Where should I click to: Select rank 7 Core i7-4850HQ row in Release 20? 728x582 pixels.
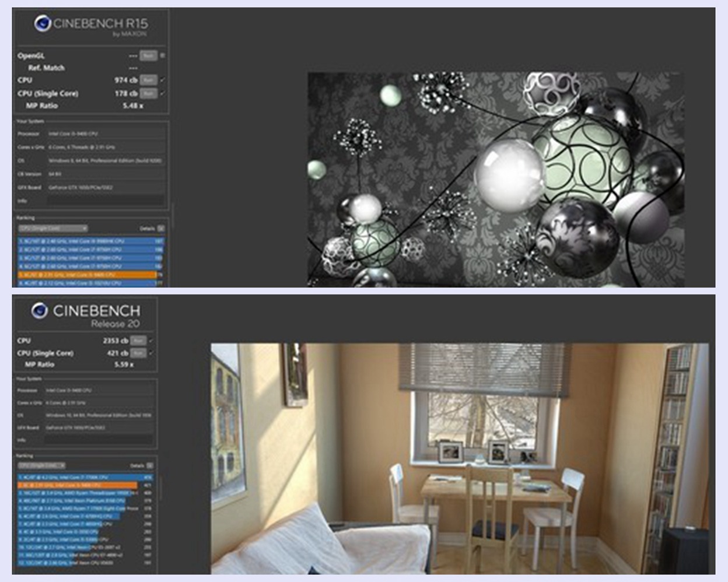click(85, 524)
